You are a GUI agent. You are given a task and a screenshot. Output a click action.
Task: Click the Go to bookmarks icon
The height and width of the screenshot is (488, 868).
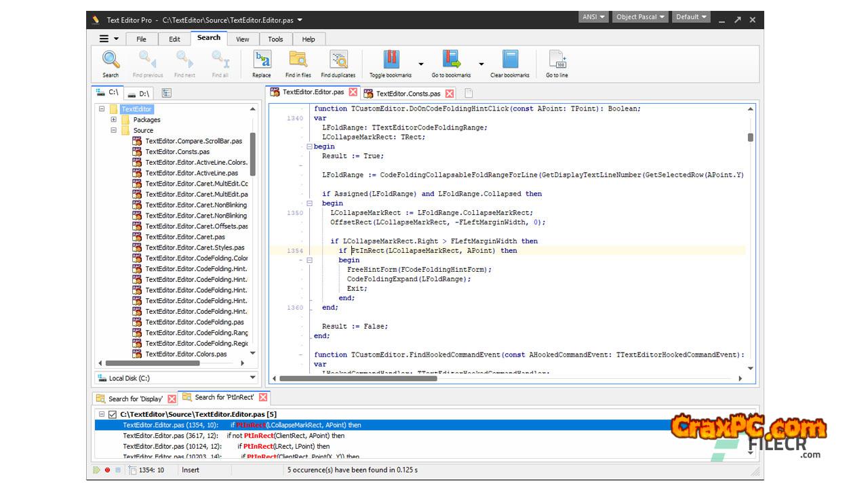(451, 60)
